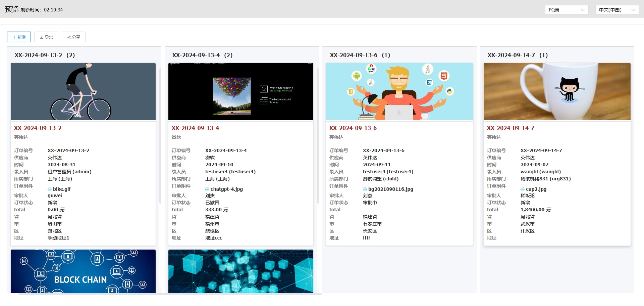Image resolution: width=644 pixels, height=306 pixels.
Task: Click the BLOCK CHAIN image thumbnail
Action: tap(83, 271)
